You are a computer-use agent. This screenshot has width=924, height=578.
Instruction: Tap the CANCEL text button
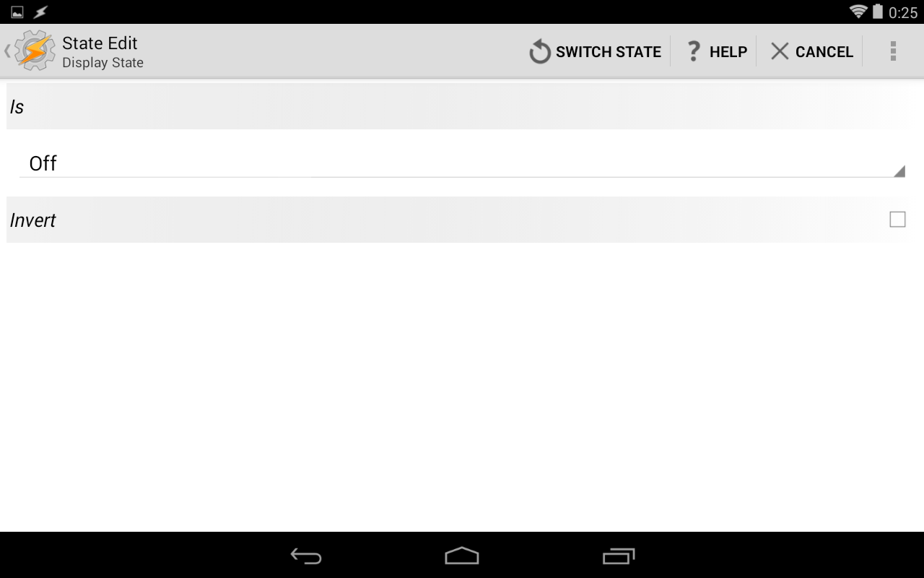(824, 52)
